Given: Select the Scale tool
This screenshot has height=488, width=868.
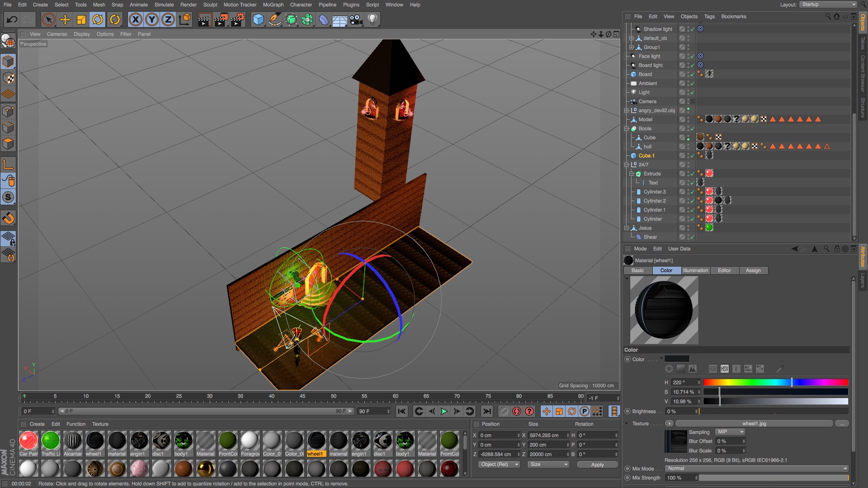Looking at the screenshot, I should [x=81, y=19].
